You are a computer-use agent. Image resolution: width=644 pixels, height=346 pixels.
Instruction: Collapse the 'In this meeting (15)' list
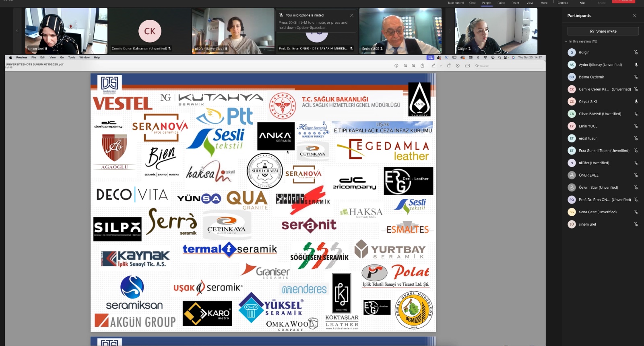(566, 41)
